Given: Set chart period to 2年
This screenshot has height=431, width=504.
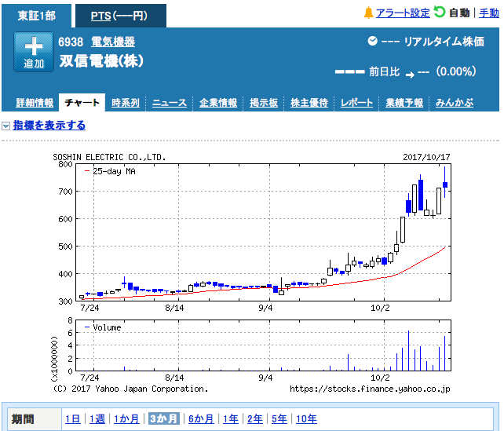Looking at the screenshot, I should pos(255,418).
